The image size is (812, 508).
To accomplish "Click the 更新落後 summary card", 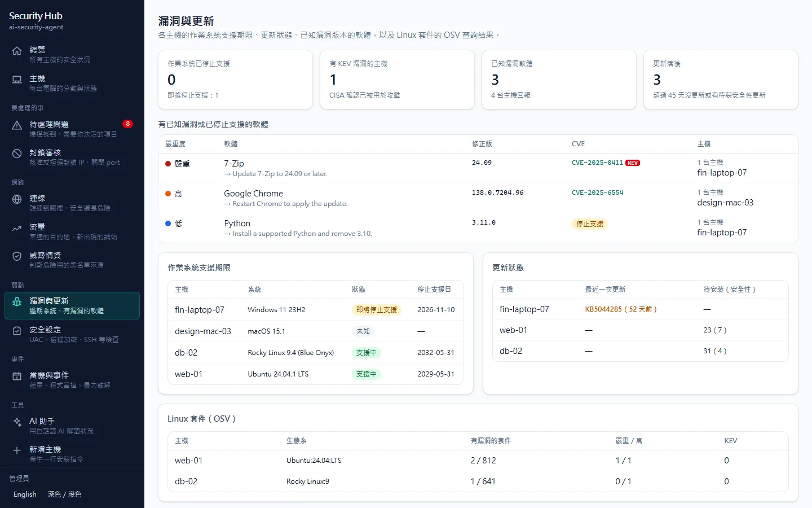I will (x=721, y=80).
